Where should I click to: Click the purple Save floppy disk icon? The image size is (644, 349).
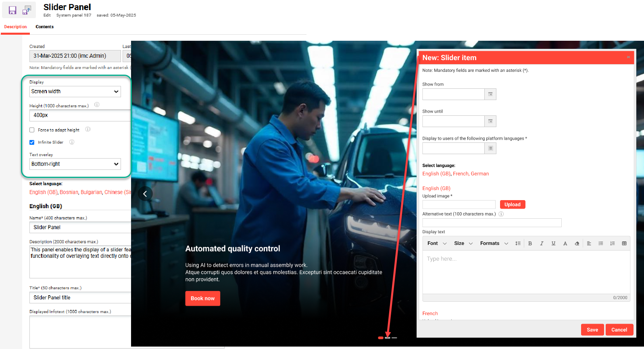tap(13, 10)
